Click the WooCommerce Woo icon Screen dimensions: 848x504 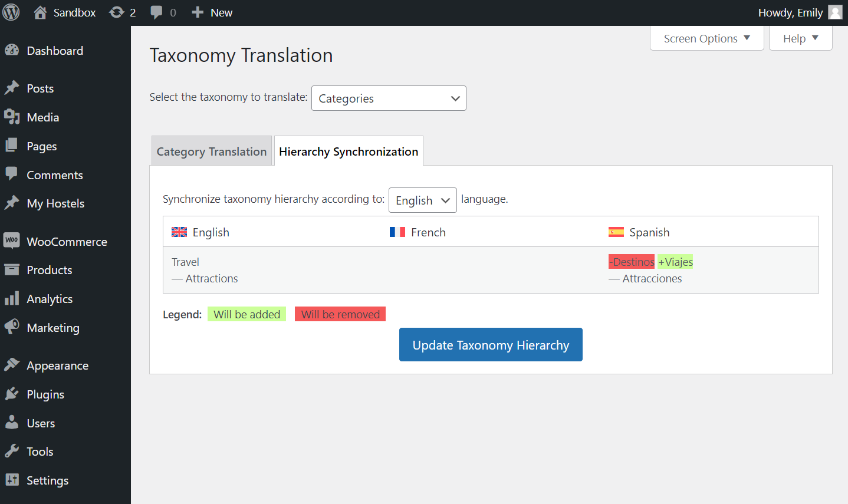12,241
